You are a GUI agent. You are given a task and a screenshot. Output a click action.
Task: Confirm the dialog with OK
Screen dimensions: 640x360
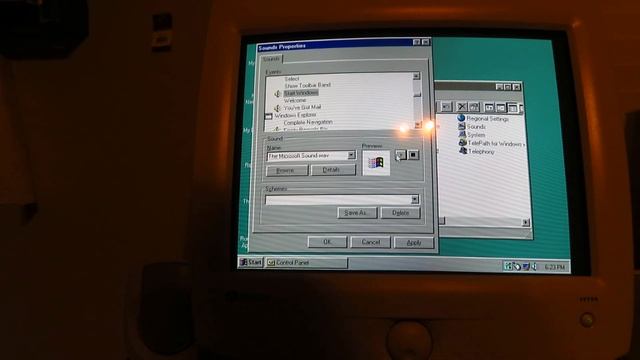[x=327, y=242]
